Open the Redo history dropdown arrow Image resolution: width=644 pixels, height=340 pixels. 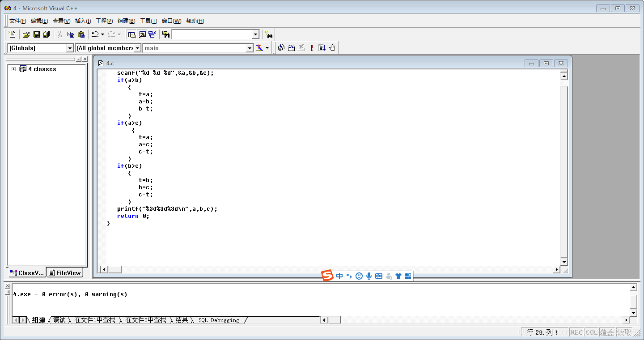[x=119, y=34]
